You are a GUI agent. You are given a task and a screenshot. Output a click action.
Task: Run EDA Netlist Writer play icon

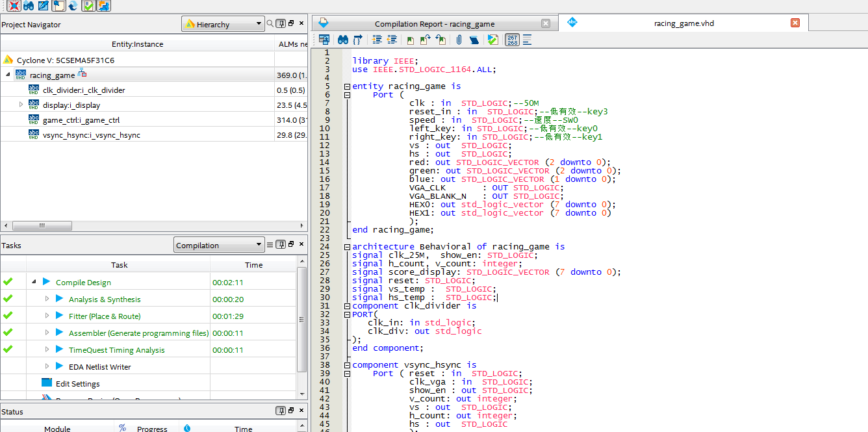(60, 366)
